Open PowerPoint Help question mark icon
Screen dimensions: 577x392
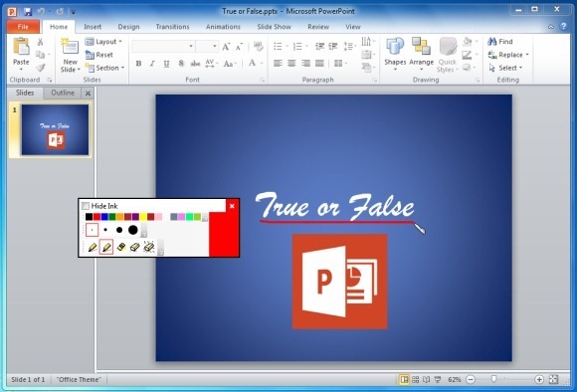click(564, 26)
